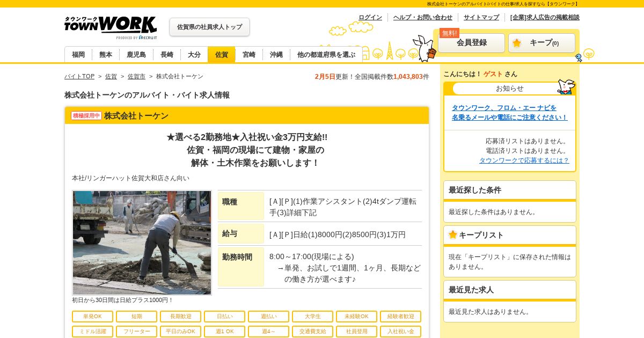Select the 大分 prefecture tab
Screen dimensions: 644x338
point(194,55)
